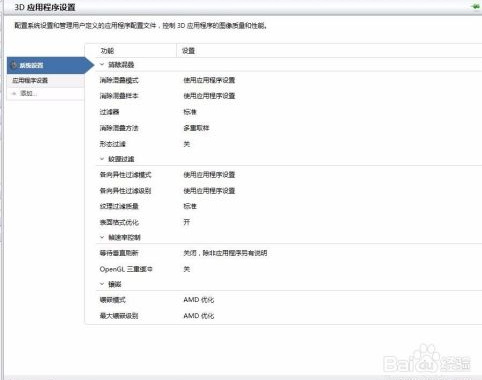482x380 pixels.
Task: Click the 消除混叠样本 row label
Action: (119, 96)
